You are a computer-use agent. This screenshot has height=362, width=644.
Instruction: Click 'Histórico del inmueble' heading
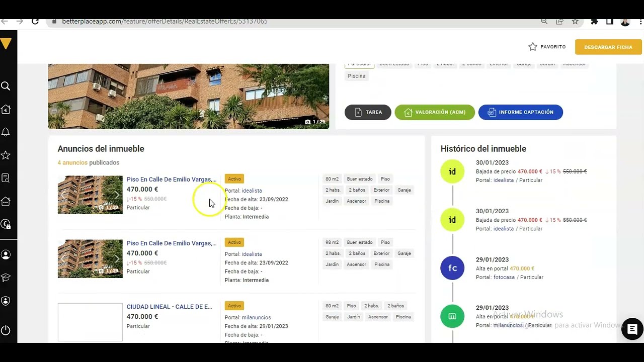pos(484,149)
